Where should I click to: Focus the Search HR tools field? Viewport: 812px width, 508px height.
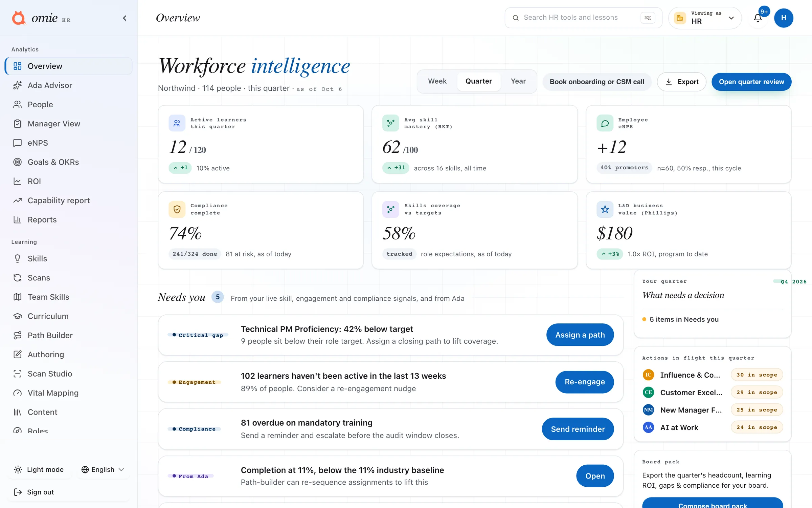(583, 18)
